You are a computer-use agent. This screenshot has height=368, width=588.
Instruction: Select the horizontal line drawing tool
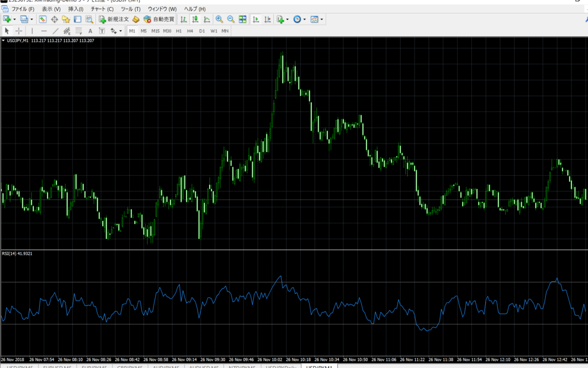pyautogui.click(x=44, y=31)
